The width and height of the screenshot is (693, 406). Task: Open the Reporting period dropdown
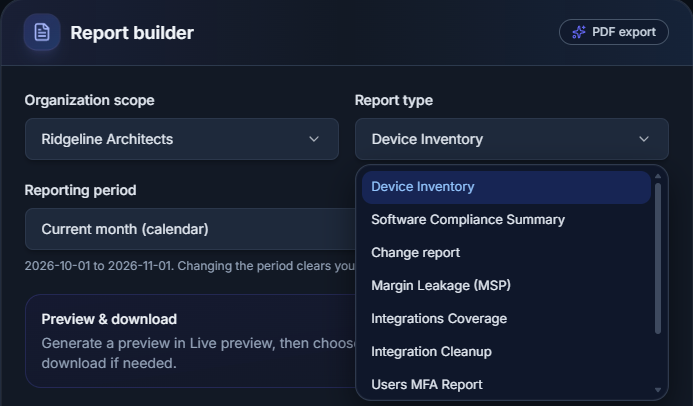190,229
